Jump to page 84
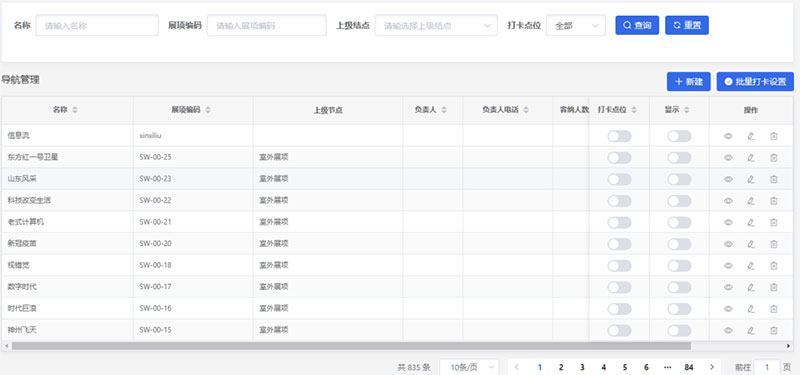Image resolution: width=800 pixels, height=375 pixels. point(689,367)
